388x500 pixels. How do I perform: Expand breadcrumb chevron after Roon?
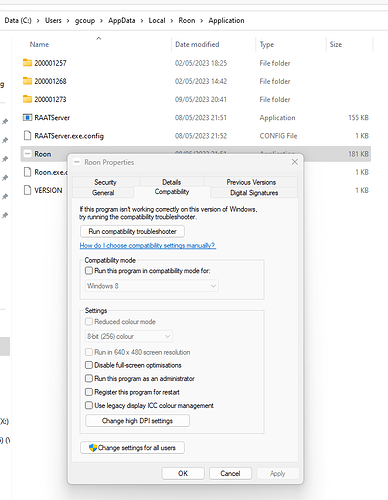[x=202, y=21]
